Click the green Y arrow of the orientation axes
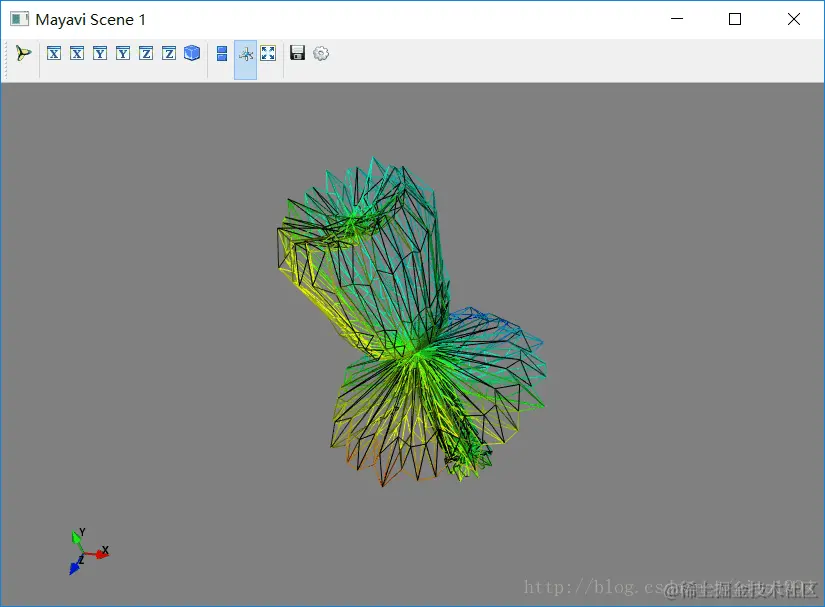The height and width of the screenshot is (607, 825). tap(78, 540)
